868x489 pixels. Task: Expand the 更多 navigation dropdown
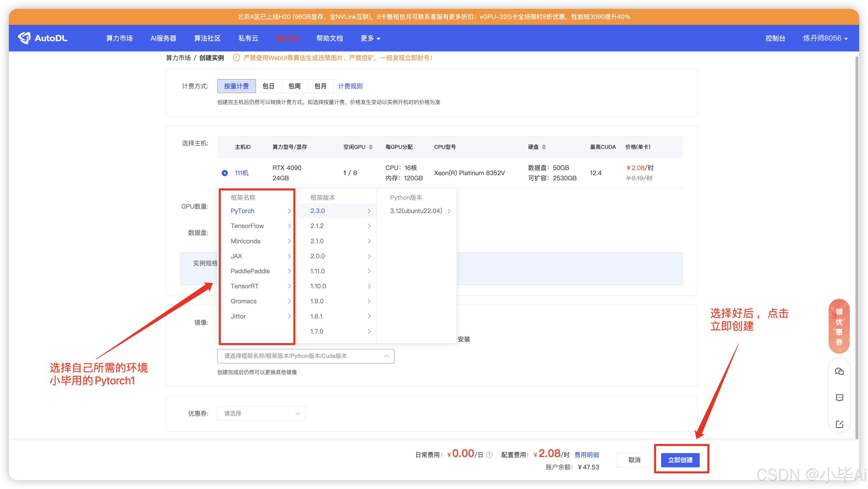pos(370,38)
